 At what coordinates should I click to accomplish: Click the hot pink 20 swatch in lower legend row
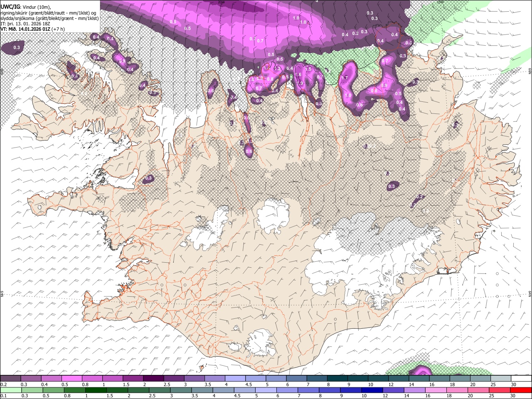[x=478, y=390]
